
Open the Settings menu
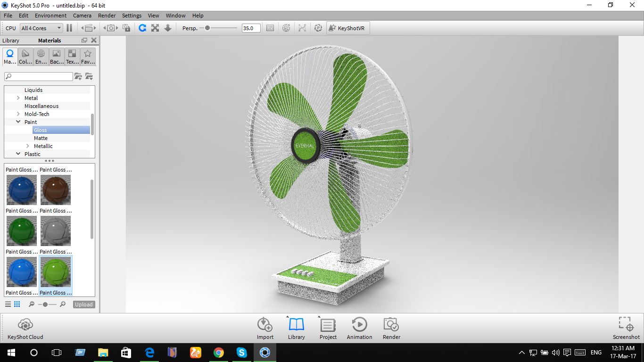tap(132, 16)
